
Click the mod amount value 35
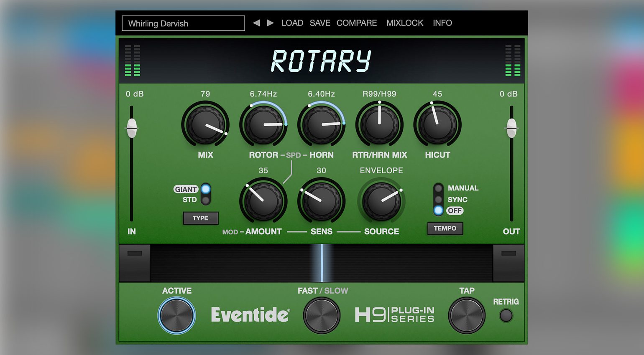[x=263, y=170]
